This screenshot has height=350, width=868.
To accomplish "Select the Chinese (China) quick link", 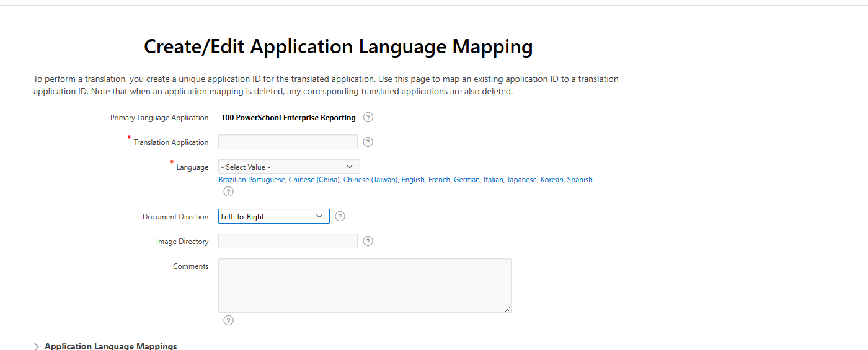I will [314, 180].
